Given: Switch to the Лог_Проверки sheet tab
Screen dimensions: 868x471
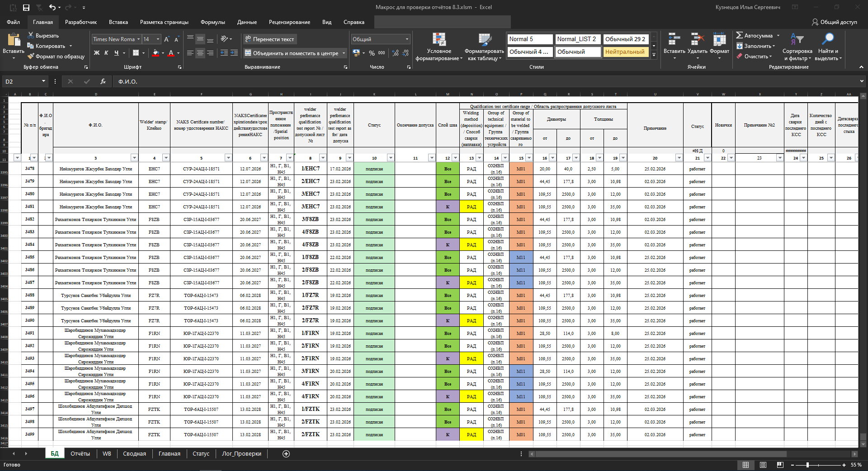Looking at the screenshot, I should pos(241,454).
